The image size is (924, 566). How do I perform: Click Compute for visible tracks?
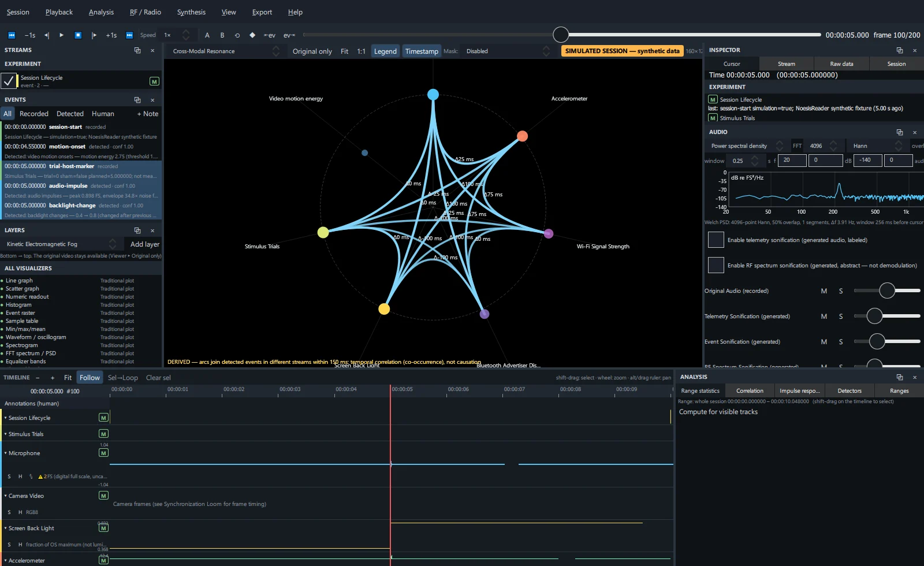coord(718,412)
